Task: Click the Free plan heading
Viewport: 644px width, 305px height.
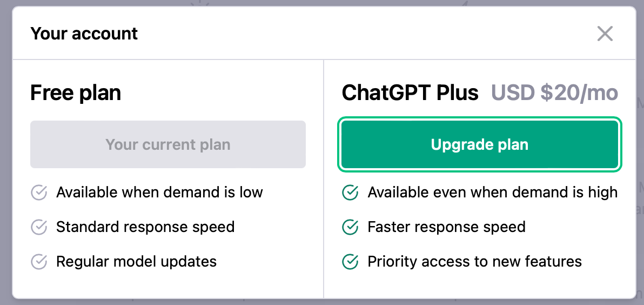Action: (76, 93)
